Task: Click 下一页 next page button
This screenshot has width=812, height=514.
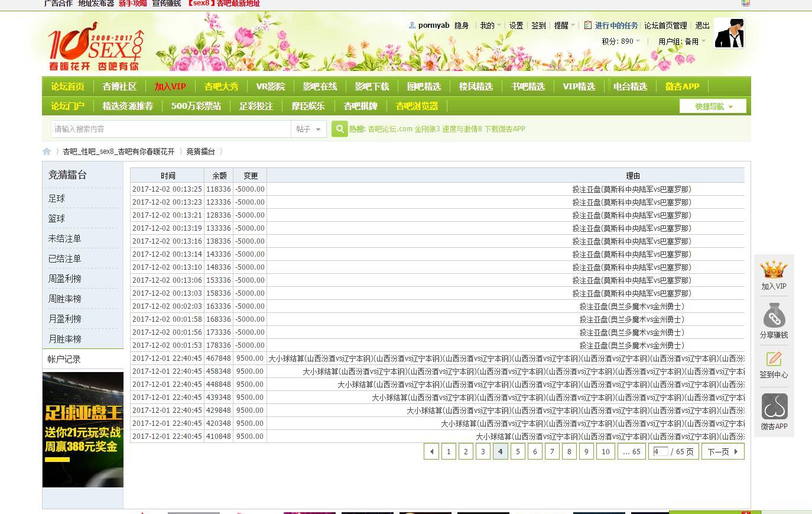Action: (723, 451)
